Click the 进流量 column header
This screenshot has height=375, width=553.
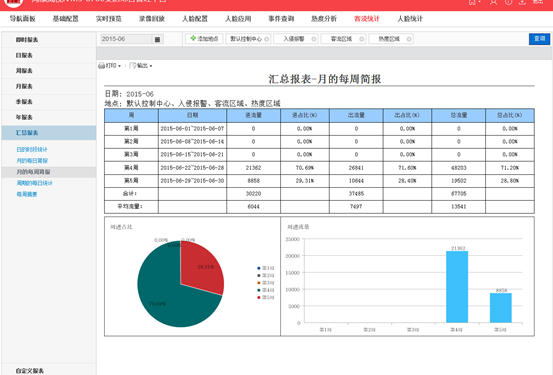point(254,116)
